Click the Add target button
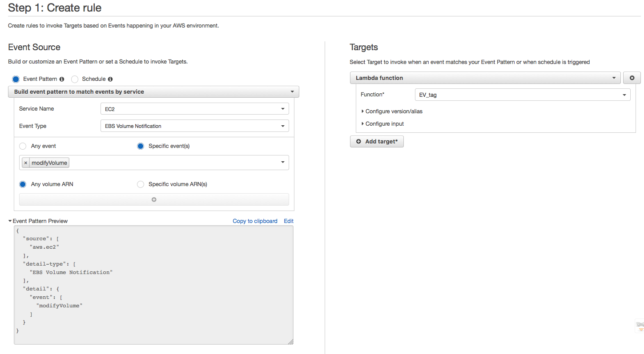 click(x=377, y=142)
